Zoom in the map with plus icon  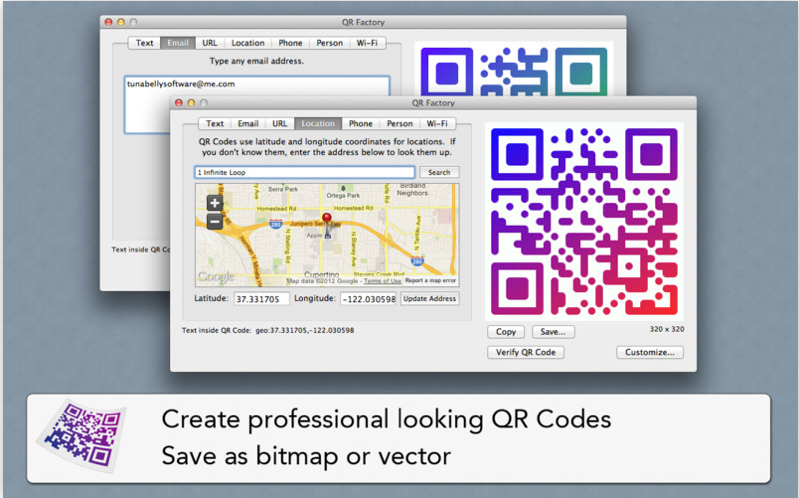click(215, 203)
